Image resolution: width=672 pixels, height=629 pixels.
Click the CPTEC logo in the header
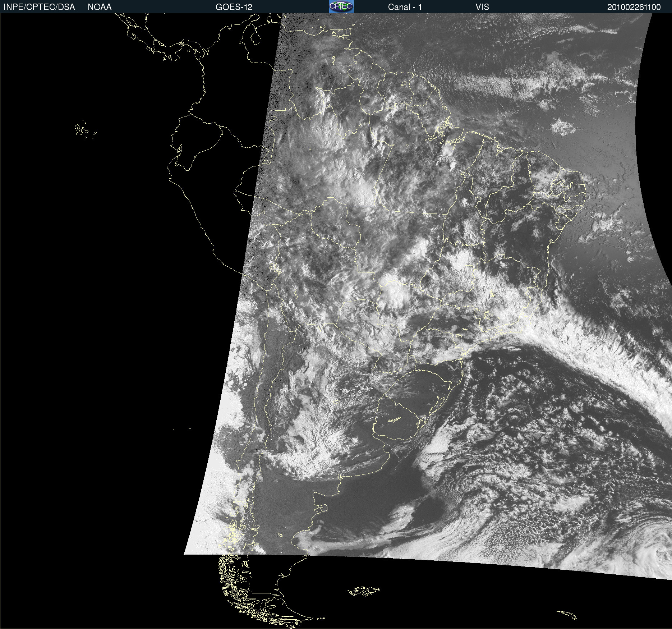(341, 6)
